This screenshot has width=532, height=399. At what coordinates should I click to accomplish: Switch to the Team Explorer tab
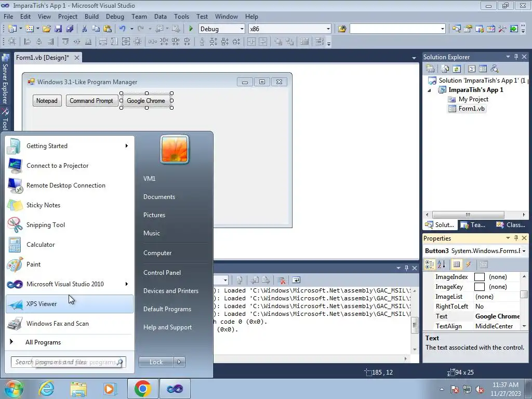coord(473,225)
